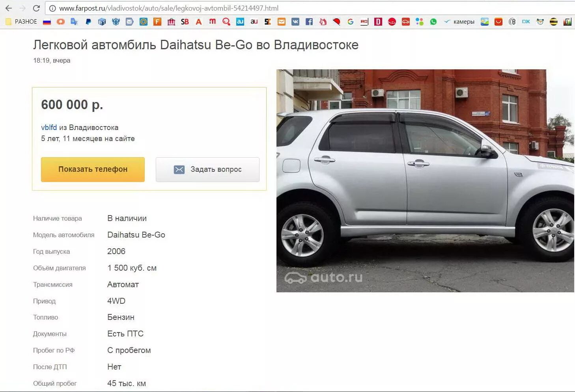
Task: Open the SB bookmark
Action: point(185,22)
